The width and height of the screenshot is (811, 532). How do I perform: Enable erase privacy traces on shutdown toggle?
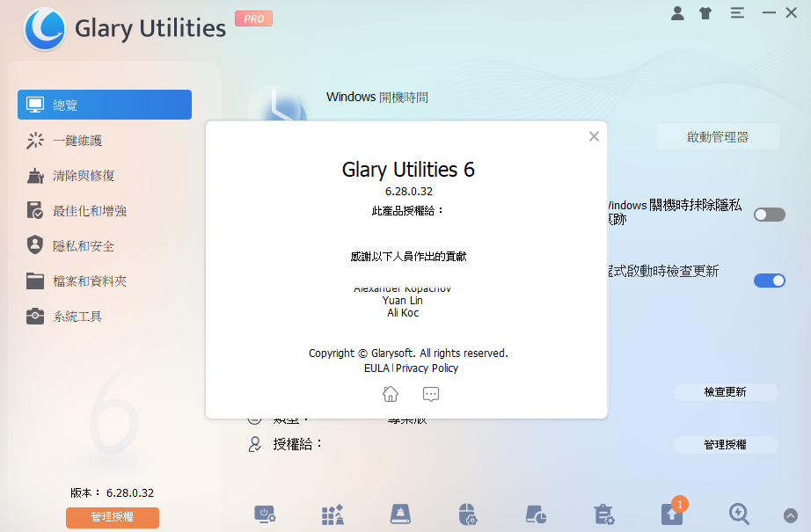tap(769, 215)
